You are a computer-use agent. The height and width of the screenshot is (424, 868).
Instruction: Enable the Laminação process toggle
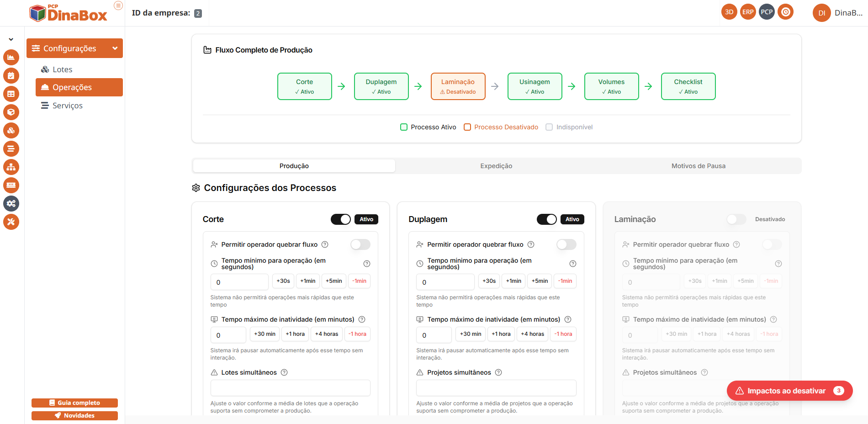736,219
